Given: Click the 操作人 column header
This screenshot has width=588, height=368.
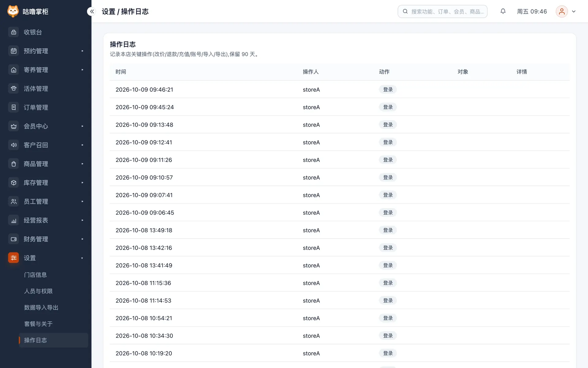Looking at the screenshot, I should click(x=311, y=72).
